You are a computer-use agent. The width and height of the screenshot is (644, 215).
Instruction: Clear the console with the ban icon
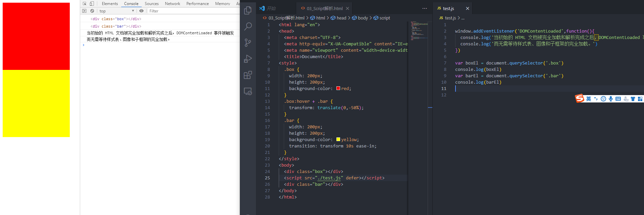pos(92,11)
